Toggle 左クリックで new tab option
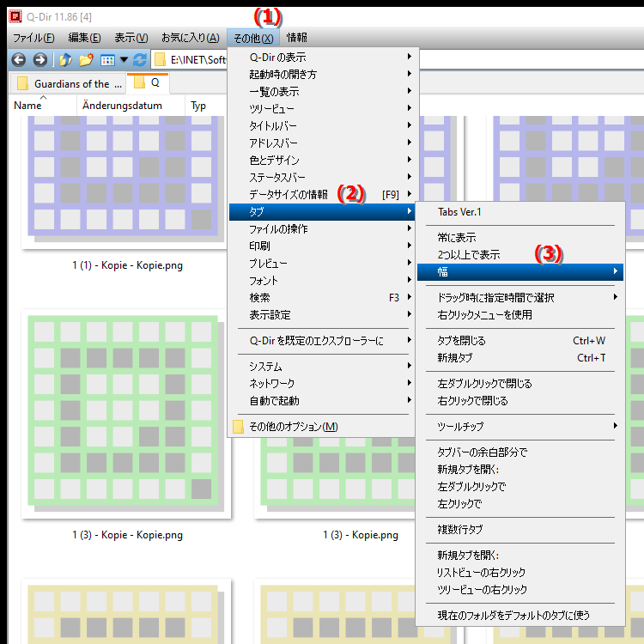Screen dimensions: 644x644 [520, 504]
